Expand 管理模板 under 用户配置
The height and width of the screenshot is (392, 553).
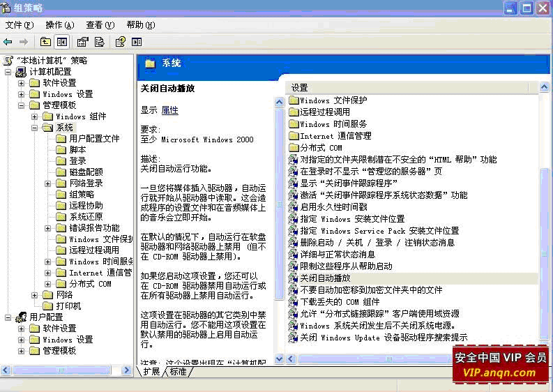pyautogui.click(x=21, y=351)
